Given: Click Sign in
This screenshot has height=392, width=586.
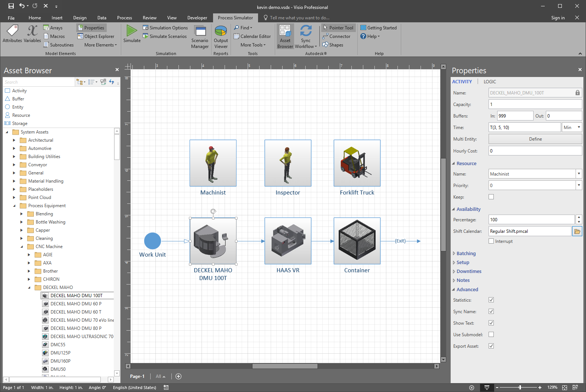Looking at the screenshot, I should point(558,17).
